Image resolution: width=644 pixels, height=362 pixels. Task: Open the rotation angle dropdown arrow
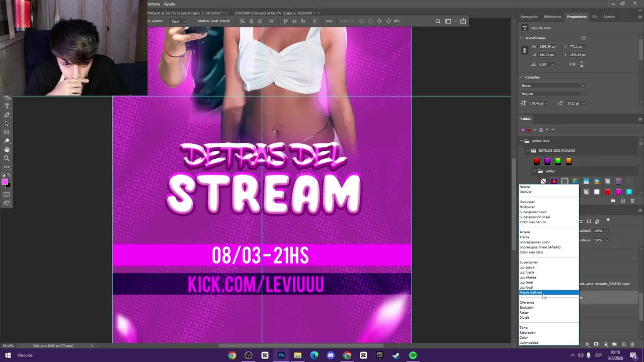point(552,64)
